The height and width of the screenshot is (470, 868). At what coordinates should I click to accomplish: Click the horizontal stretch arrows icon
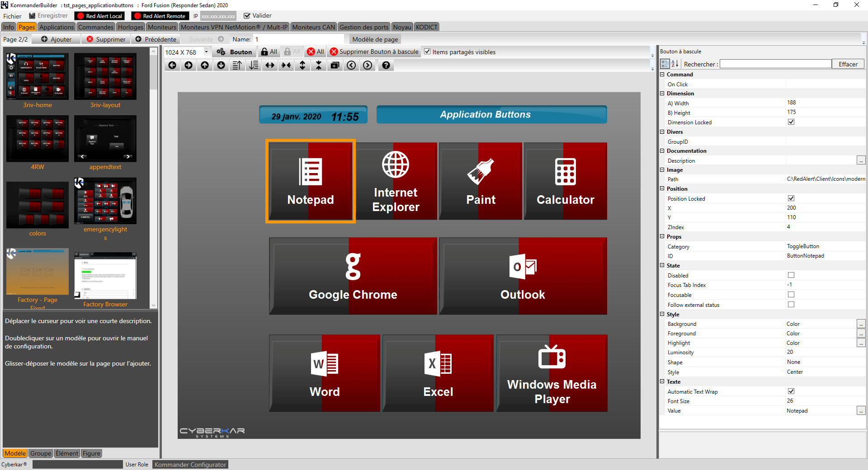coord(269,66)
